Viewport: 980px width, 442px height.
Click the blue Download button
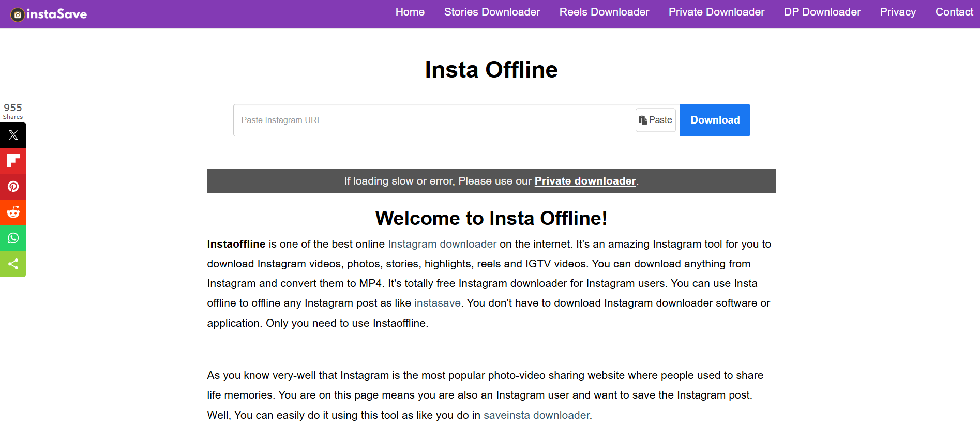(x=715, y=120)
